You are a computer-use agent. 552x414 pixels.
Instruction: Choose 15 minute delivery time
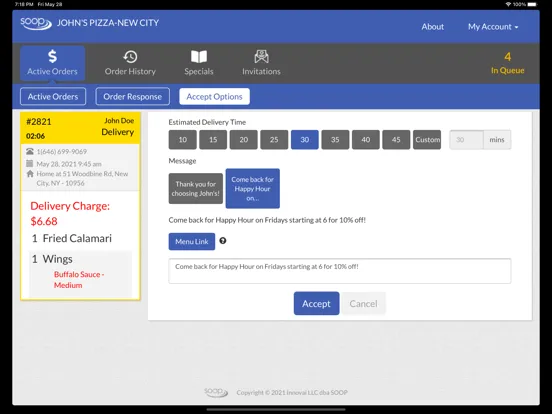tap(213, 140)
